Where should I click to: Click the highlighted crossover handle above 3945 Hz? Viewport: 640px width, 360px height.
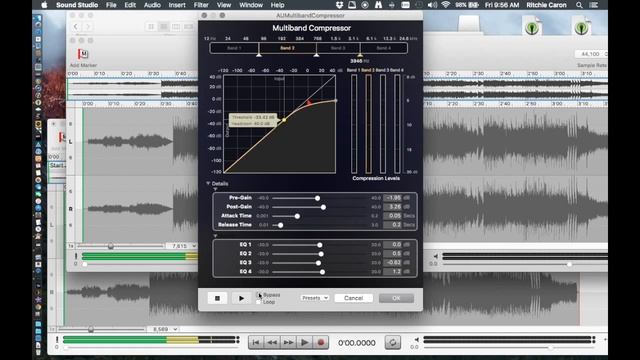(x=360, y=55)
